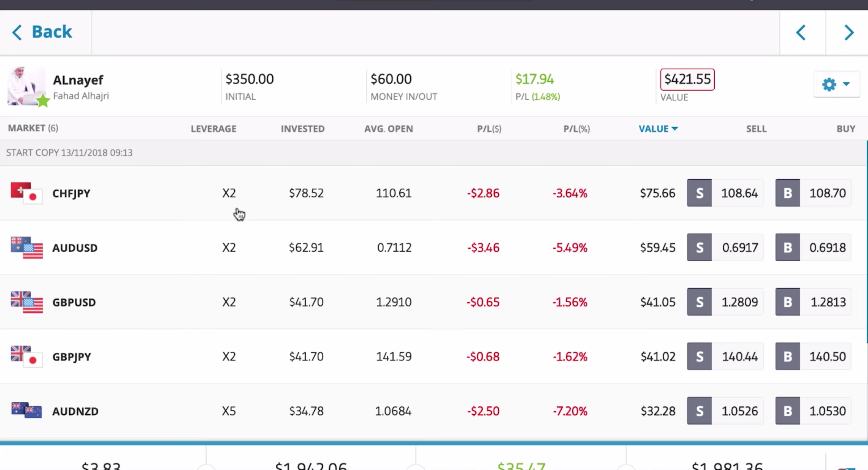Click the AUDNZD currency pair flags
868x470 pixels.
[26, 411]
